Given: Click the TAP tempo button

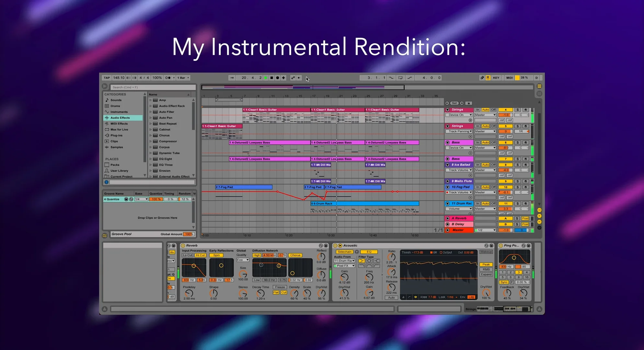Looking at the screenshot, I should click(107, 78).
